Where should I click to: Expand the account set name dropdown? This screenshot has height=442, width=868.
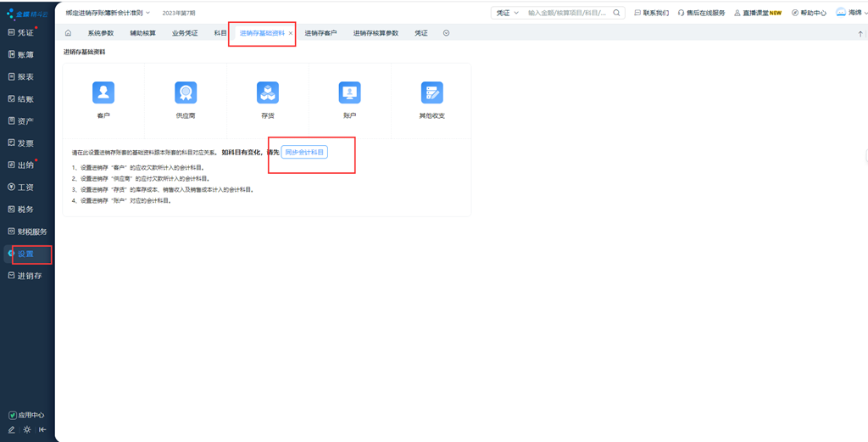pos(108,13)
